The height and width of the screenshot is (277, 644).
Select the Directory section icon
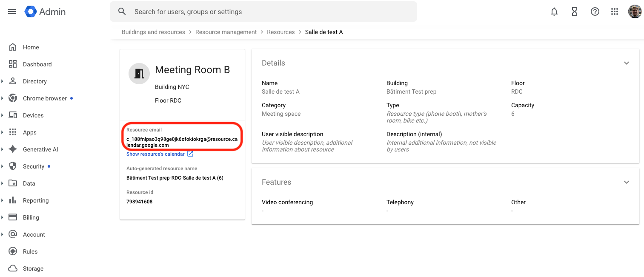[13, 81]
